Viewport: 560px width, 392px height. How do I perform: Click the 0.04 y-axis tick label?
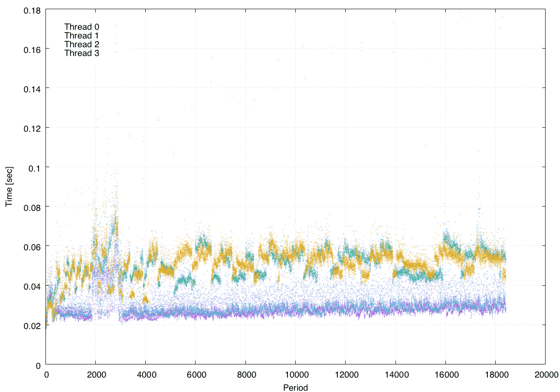pos(33,286)
